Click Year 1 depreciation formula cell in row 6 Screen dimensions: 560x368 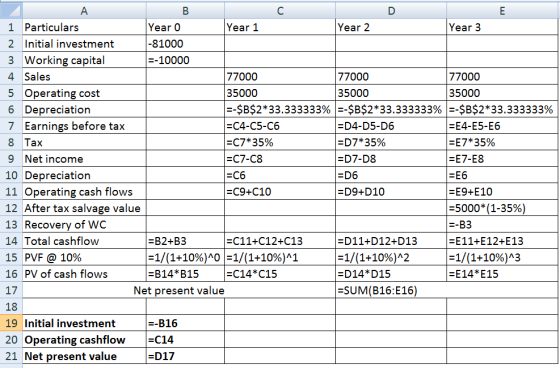(280, 109)
